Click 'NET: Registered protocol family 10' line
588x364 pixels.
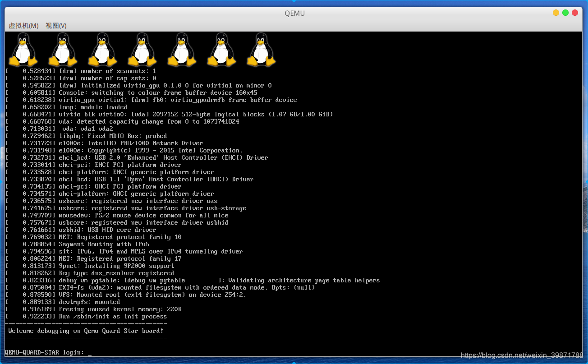[x=93, y=237]
